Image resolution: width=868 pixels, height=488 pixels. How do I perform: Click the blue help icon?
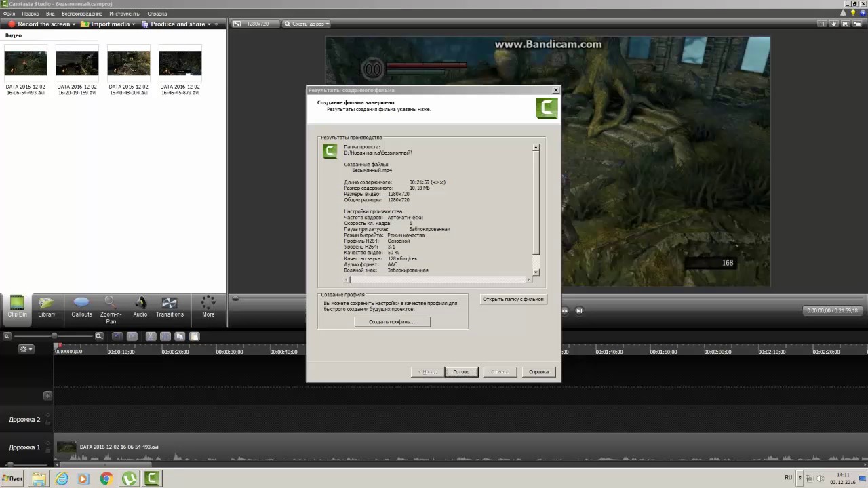point(862,13)
